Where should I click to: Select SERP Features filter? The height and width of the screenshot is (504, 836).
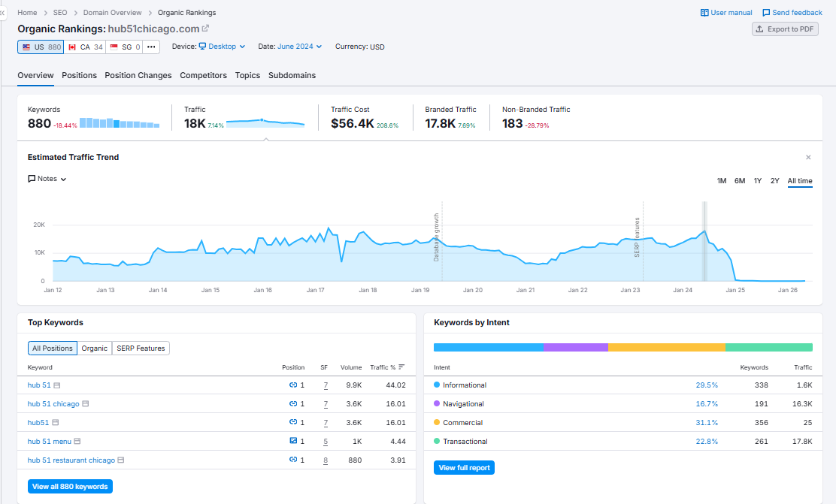coord(141,348)
